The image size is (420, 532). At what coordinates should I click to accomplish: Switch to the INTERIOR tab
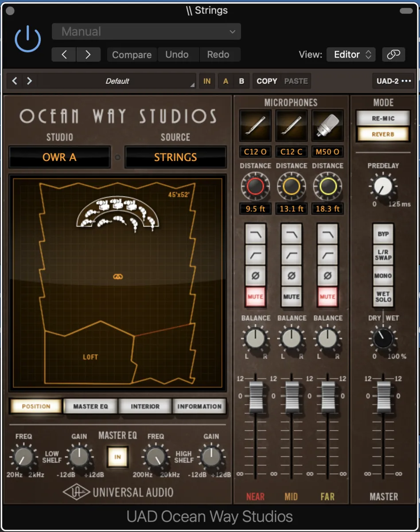(x=145, y=406)
